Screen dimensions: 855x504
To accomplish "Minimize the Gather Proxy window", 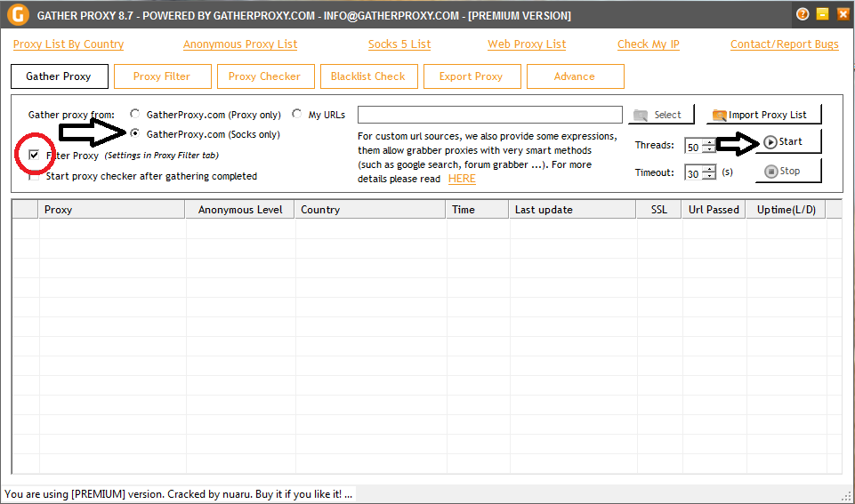I will [x=823, y=14].
